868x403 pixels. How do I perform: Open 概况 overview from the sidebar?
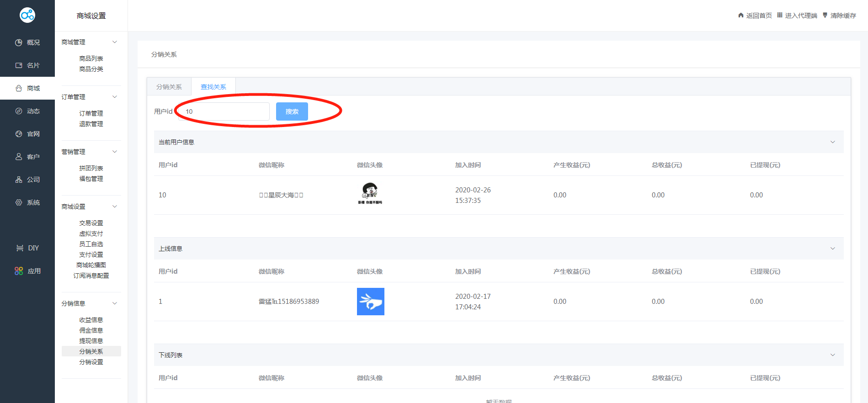[x=27, y=42]
